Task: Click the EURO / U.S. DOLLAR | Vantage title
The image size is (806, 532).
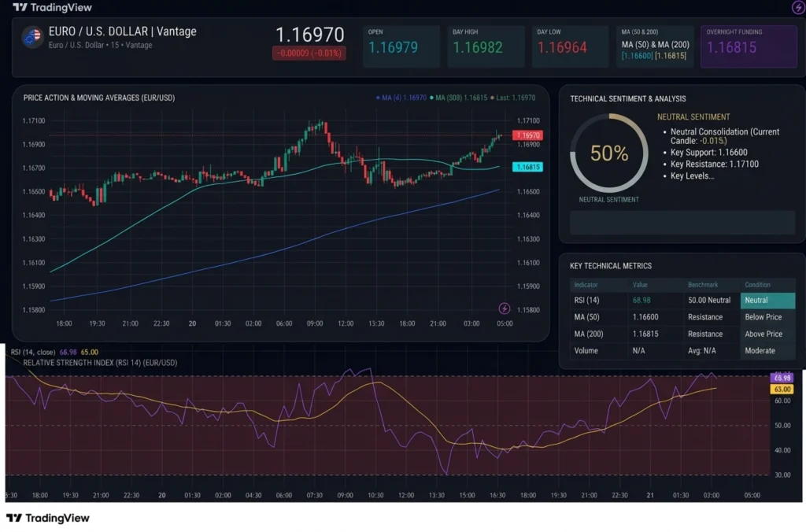Action: point(122,31)
